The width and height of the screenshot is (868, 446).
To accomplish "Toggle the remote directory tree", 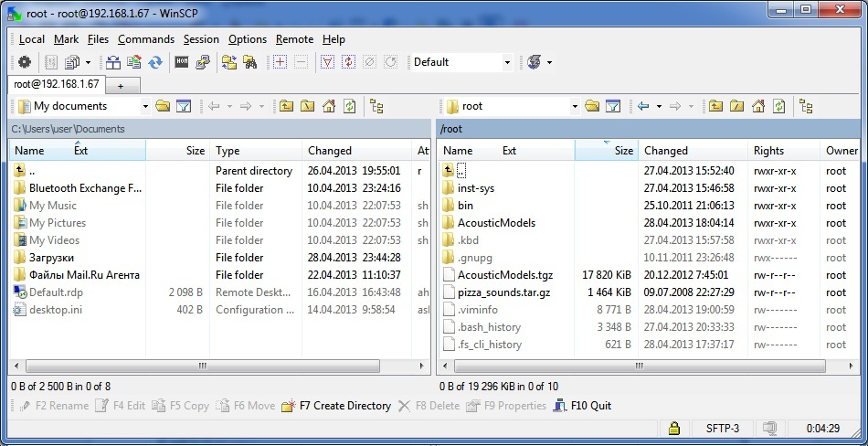I will tap(807, 106).
